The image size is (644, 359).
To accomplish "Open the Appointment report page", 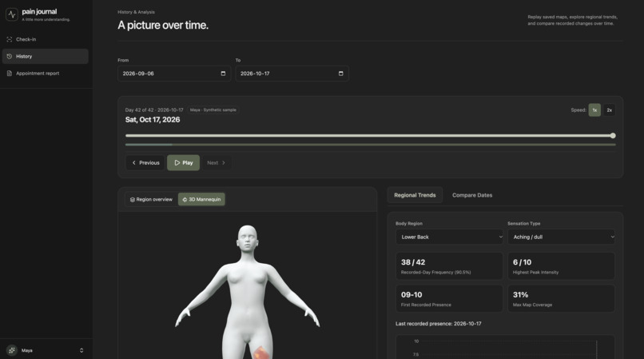I will pyautogui.click(x=46, y=74).
